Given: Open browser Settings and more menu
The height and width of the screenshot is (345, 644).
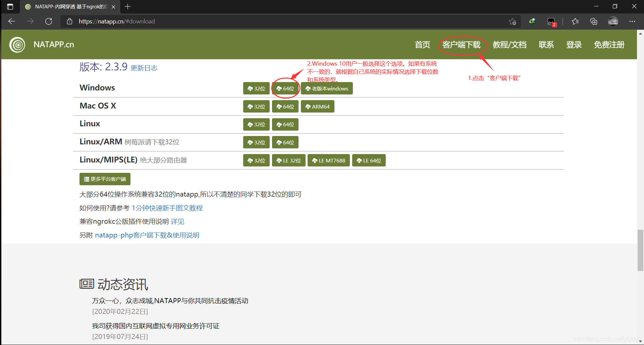Looking at the screenshot, I should [x=632, y=21].
